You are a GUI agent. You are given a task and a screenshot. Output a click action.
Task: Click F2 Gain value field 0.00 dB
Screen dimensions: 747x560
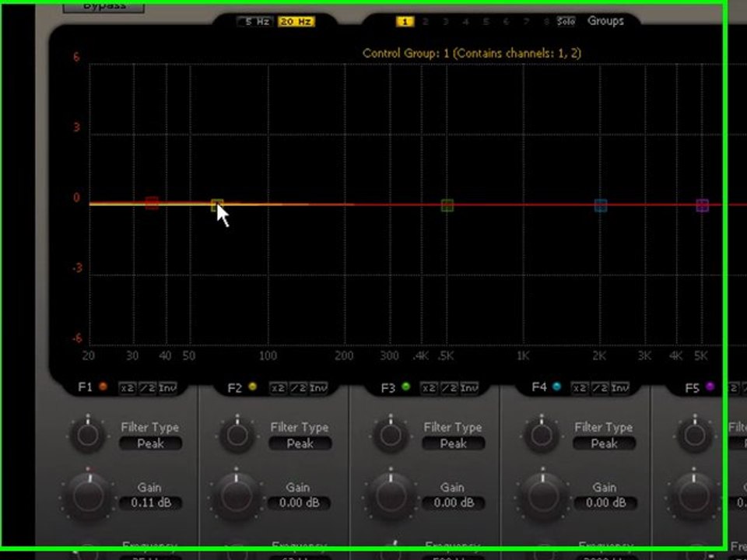pos(299,503)
